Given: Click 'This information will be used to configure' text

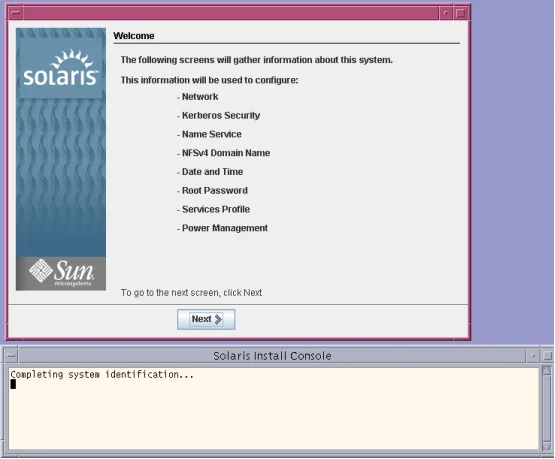Looking at the screenshot, I should (x=210, y=80).
